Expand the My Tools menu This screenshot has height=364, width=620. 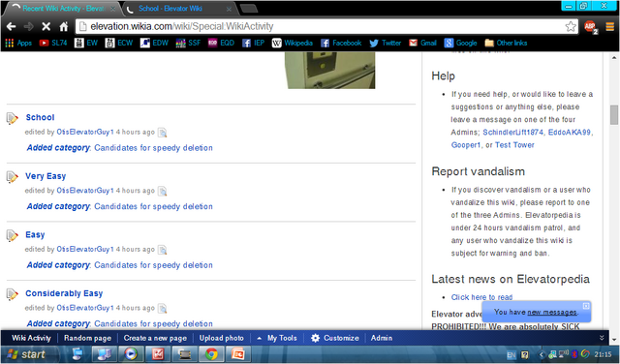coord(277,338)
